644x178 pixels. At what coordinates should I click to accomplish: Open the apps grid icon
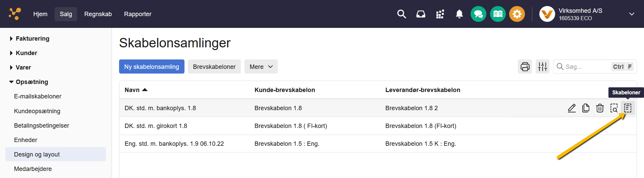[440, 14]
